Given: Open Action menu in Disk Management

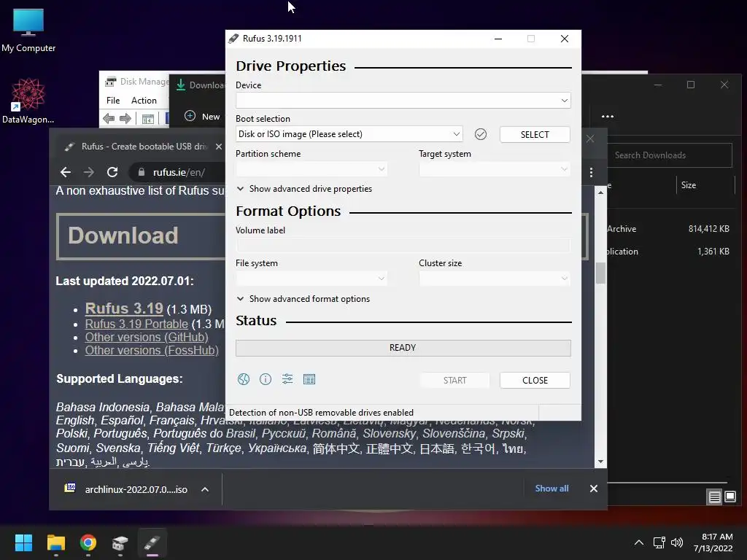Looking at the screenshot, I should (144, 101).
